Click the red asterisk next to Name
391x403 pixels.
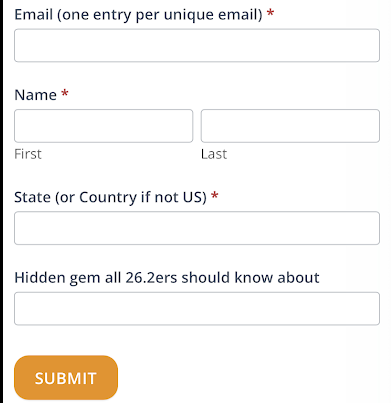[x=65, y=93]
